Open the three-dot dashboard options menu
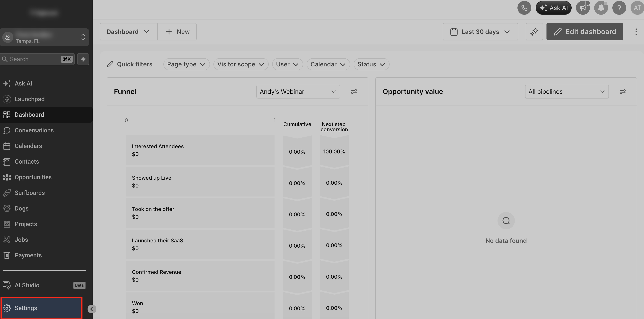 pyautogui.click(x=636, y=31)
